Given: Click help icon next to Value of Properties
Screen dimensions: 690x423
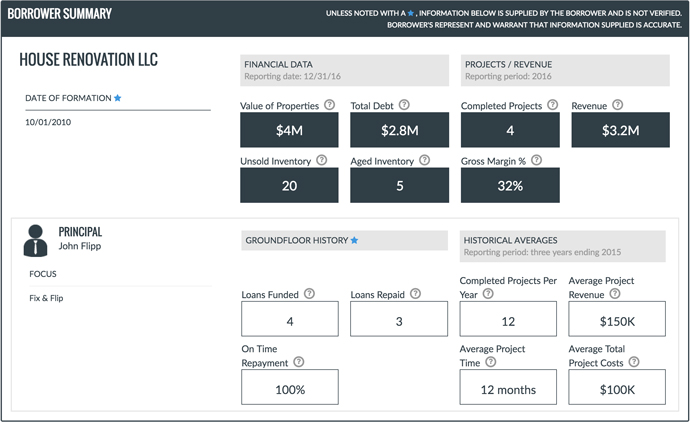Looking at the screenshot, I should pyautogui.click(x=329, y=105).
